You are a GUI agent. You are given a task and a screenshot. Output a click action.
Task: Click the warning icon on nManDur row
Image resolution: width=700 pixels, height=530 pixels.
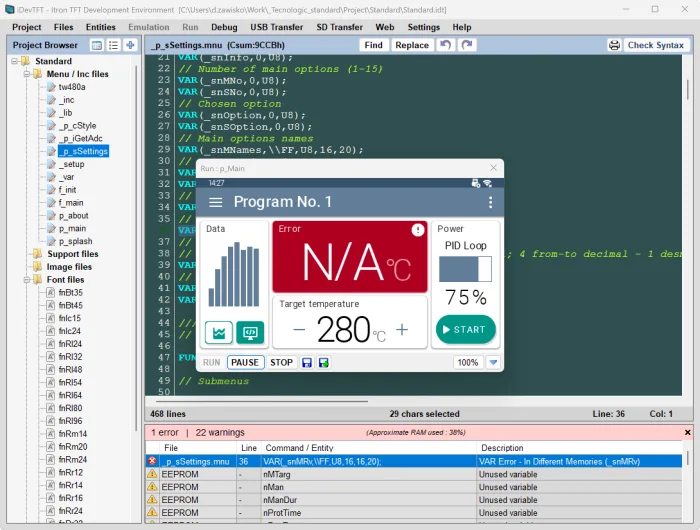coord(153,500)
